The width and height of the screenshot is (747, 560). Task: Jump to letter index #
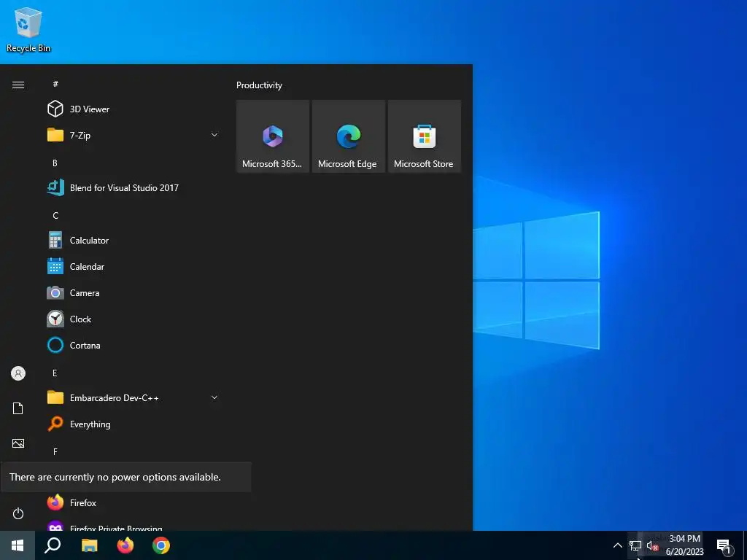[55, 84]
